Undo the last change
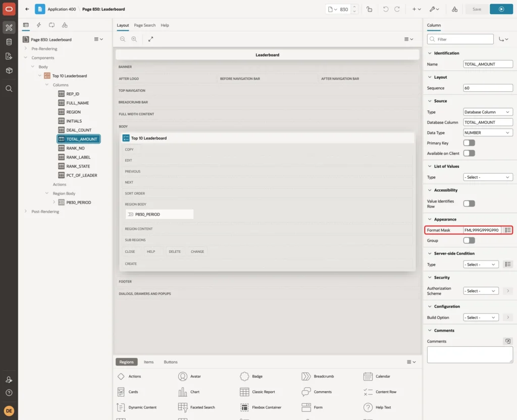 tap(385, 9)
